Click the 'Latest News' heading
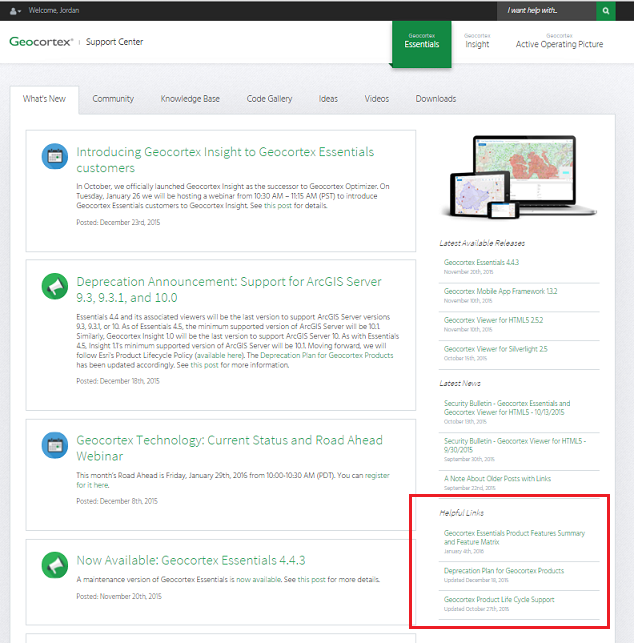Image resolution: width=634 pixels, height=643 pixels. 460,383
